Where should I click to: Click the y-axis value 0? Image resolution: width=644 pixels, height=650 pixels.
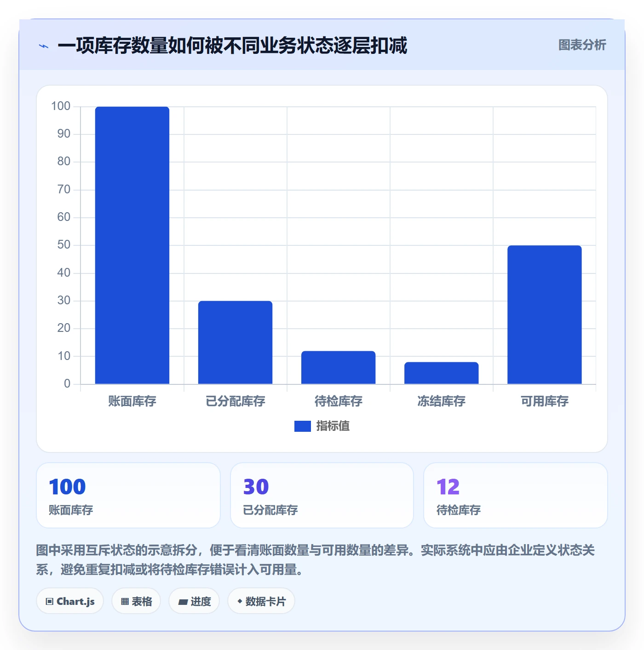click(67, 383)
